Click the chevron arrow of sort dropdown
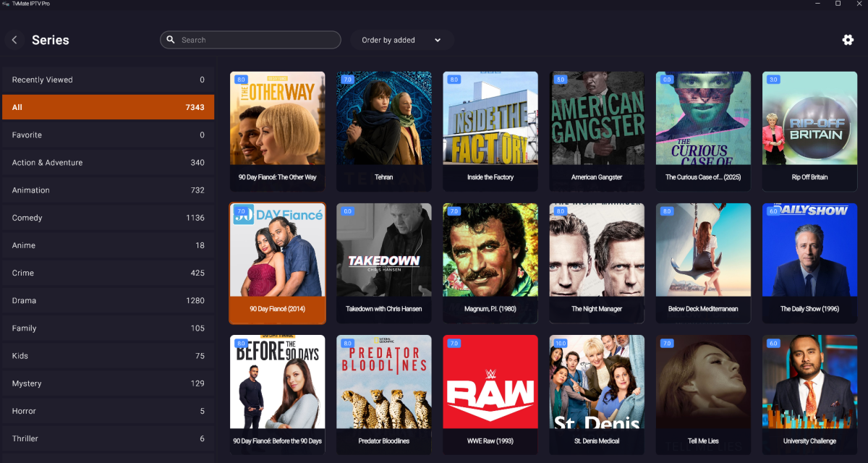 (x=438, y=41)
